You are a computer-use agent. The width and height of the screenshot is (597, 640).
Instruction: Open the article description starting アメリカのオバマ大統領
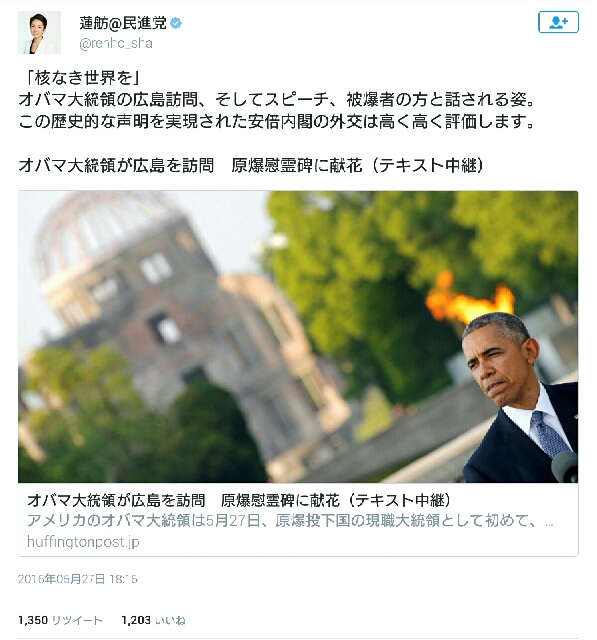[x=290, y=521]
